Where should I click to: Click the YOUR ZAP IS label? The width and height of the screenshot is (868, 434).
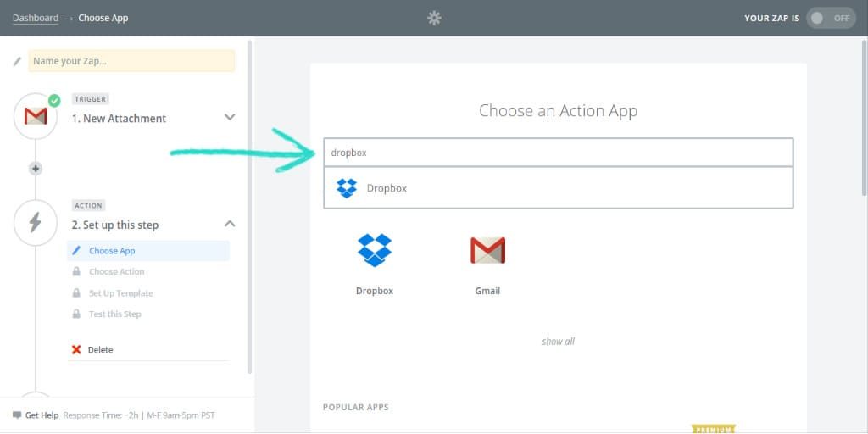point(771,19)
